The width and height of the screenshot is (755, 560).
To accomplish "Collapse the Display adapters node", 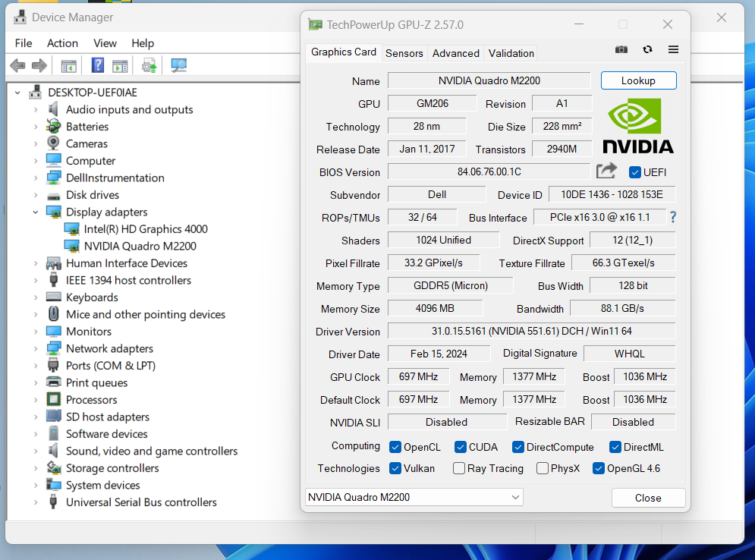I will (x=36, y=212).
